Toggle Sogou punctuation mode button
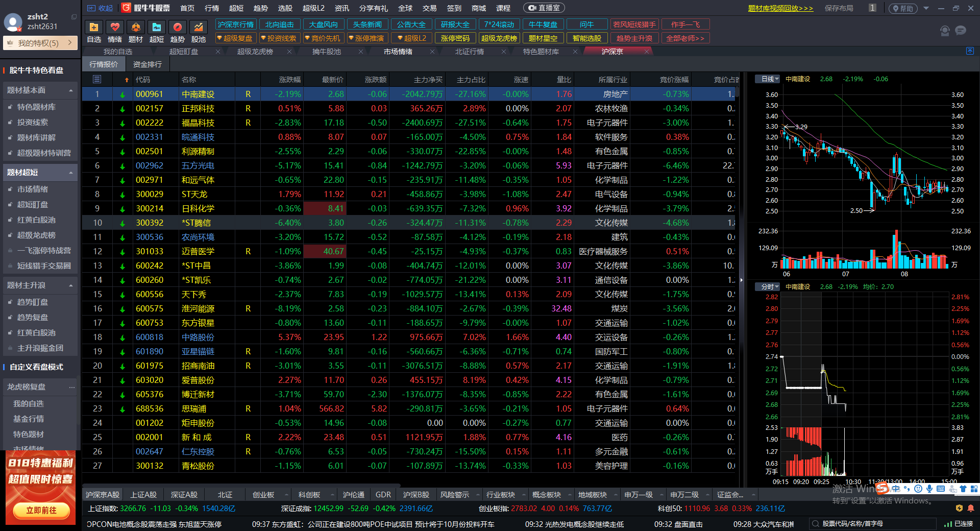Image resolution: width=980 pixels, height=531 pixels. 906,489
